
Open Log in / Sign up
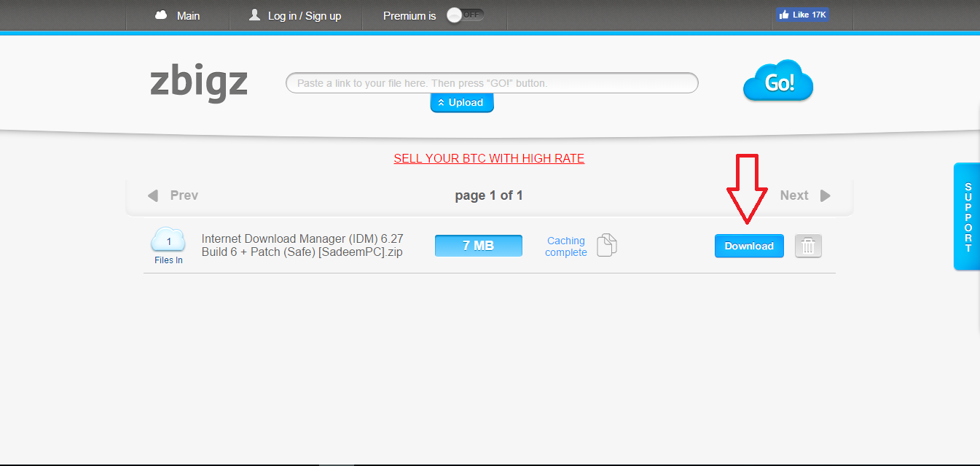(x=305, y=15)
